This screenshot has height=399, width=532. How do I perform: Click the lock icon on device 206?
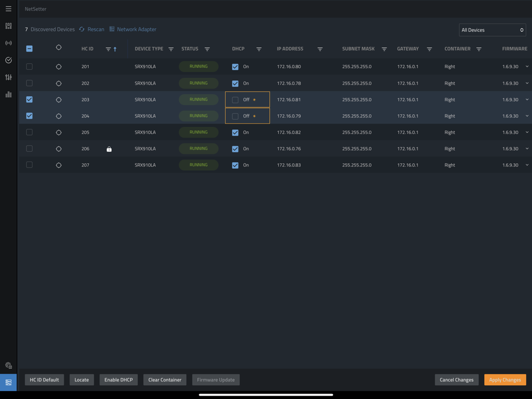click(x=109, y=149)
